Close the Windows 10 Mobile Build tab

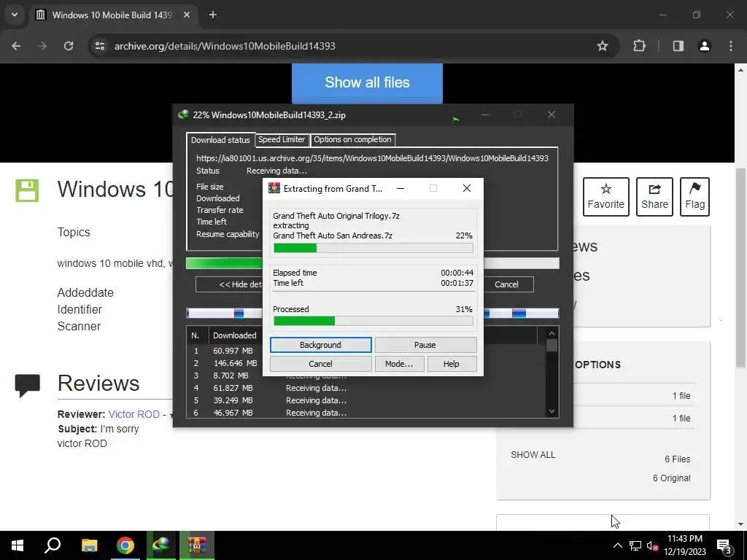[x=187, y=15]
